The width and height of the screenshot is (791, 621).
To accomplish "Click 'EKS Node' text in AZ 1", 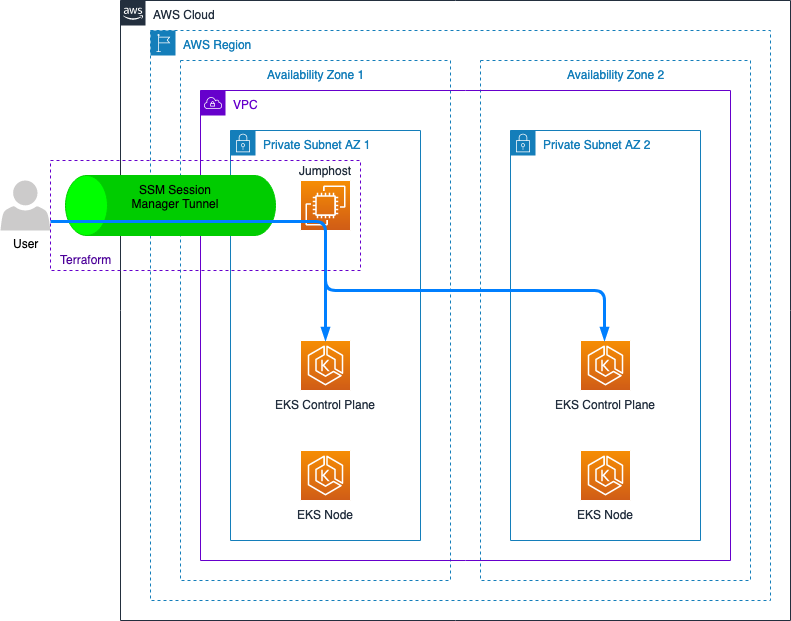I will [x=325, y=515].
